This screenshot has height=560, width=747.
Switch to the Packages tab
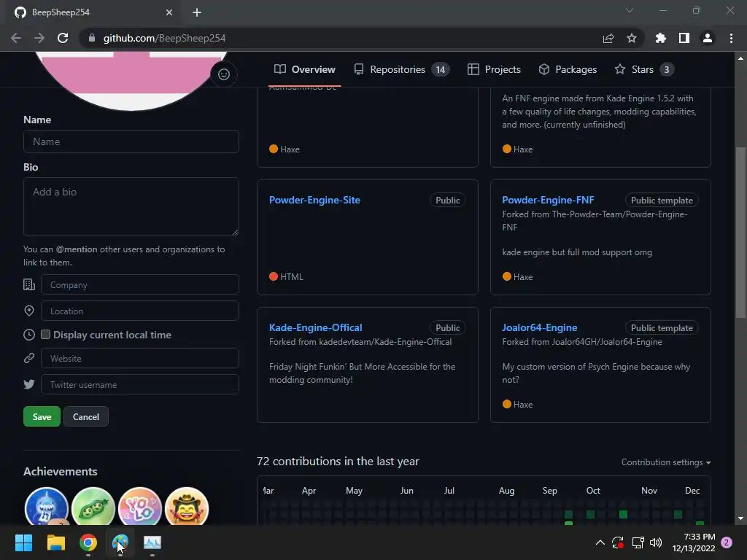[x=568, y=69]
